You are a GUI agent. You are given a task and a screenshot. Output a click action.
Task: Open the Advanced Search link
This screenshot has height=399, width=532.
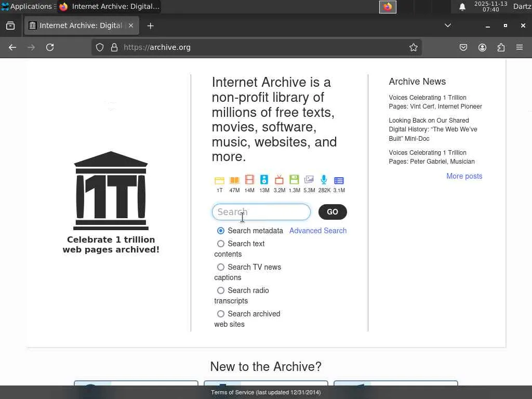point(318,231)
